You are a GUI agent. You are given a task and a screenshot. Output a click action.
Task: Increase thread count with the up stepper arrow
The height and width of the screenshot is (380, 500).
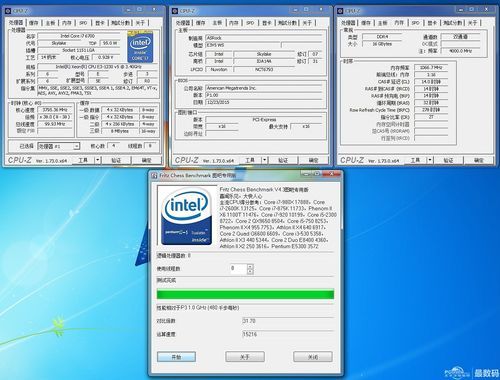(250, 266)
